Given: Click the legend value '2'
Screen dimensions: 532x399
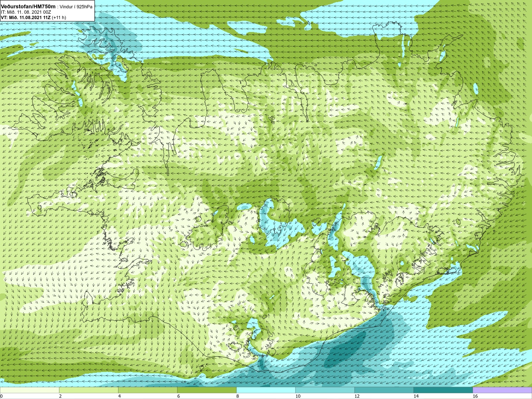Looking at the screenshot, I should [60, 396].
